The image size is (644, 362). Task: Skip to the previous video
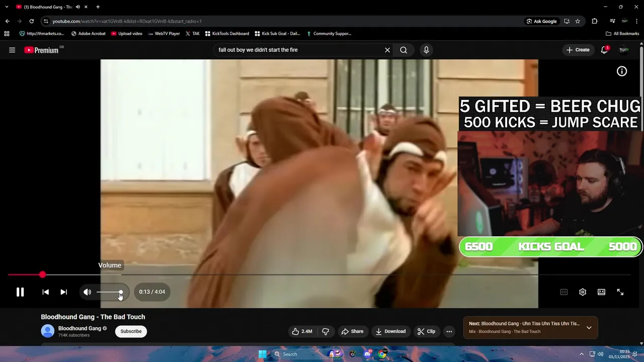(x=45, y=292)
